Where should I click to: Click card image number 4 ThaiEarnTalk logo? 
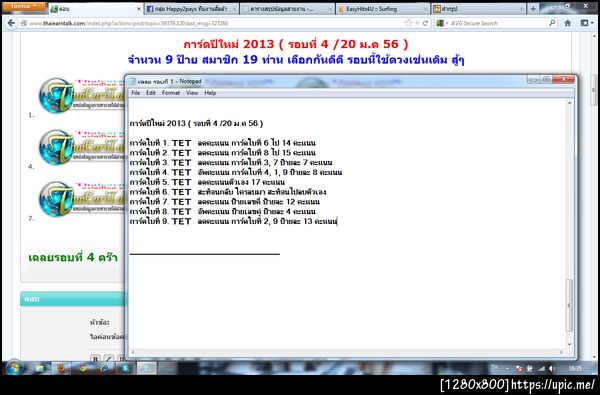(82, 147)
